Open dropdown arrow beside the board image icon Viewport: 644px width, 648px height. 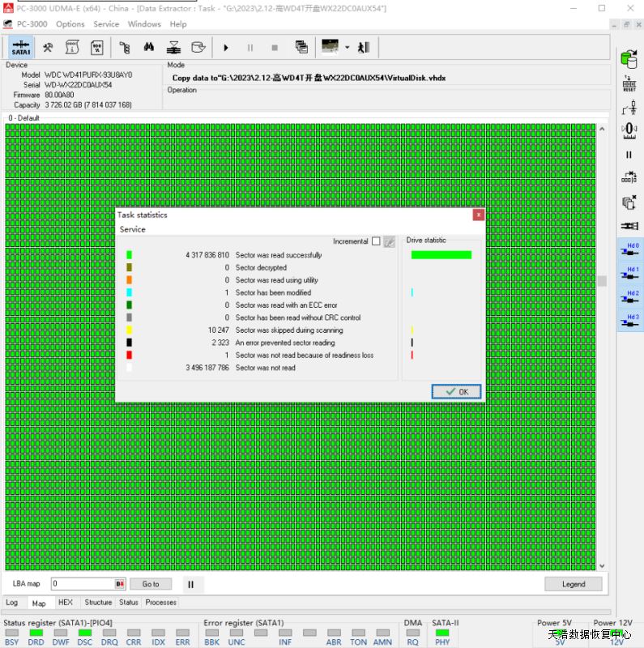[347, 47]
